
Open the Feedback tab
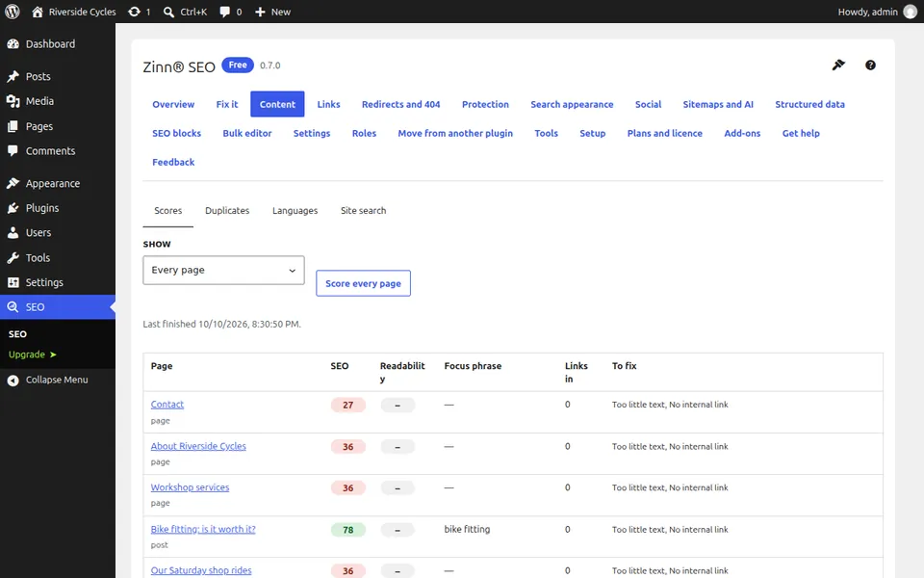point(173,162)
